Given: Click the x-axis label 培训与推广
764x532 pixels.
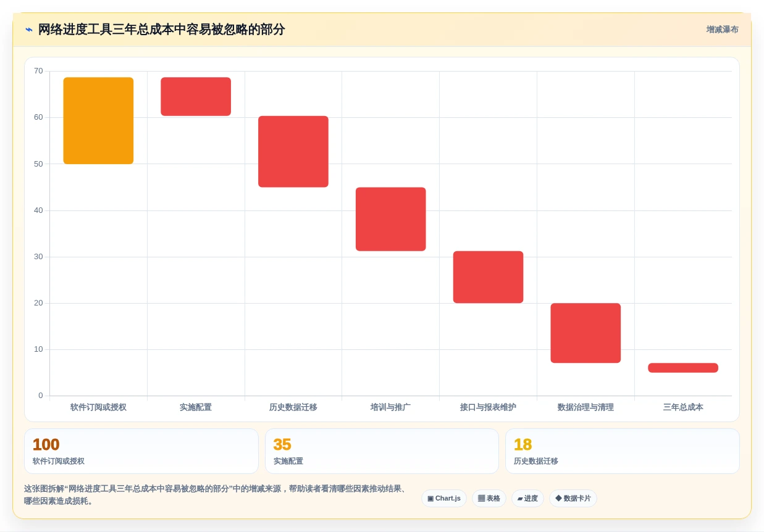Looking at the screenshot, I should point(391,407).
